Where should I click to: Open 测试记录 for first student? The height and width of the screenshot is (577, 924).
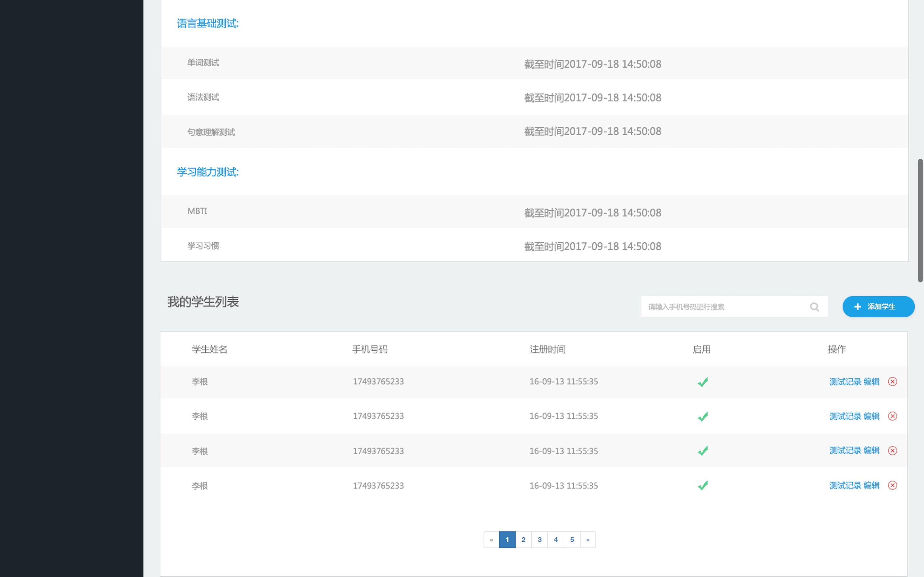(x=845, y=381)
